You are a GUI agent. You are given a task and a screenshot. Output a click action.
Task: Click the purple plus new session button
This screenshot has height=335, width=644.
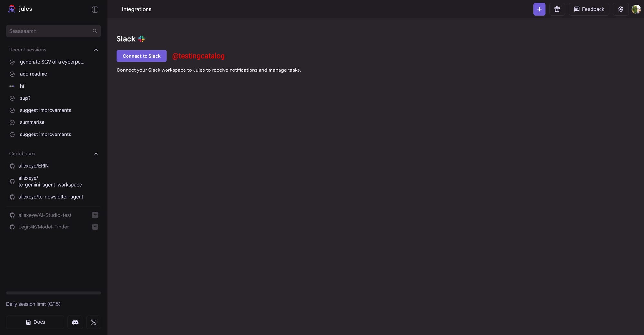(x=539, y=9)
